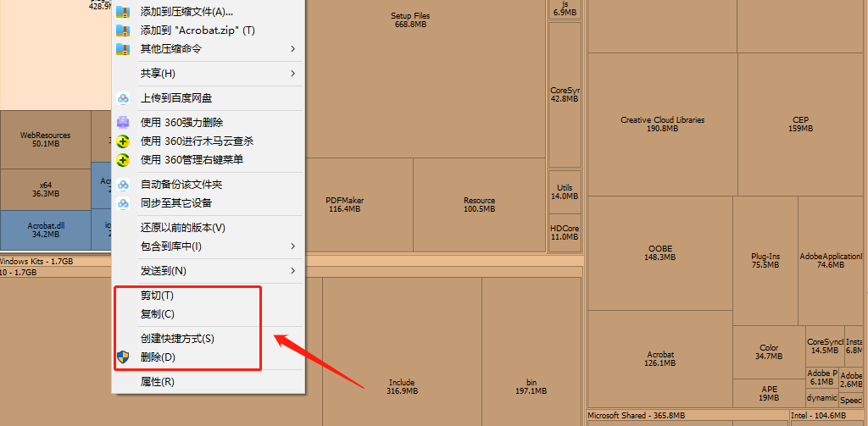Open the 共享(H) submenu
Screen dimensions: 868x426
209,74
